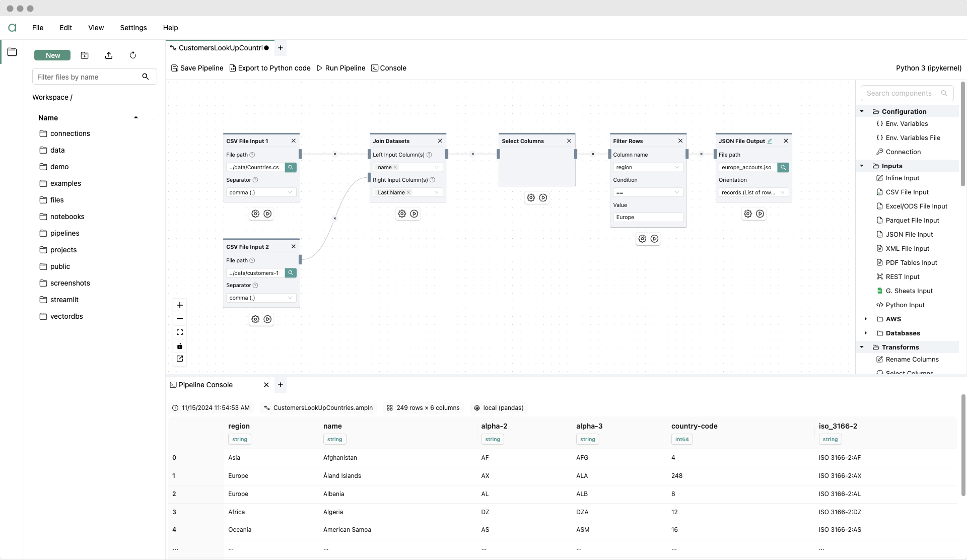Open settings gear of Join Datasets node
The image size is (967, 560).
[x=402, y=214]
